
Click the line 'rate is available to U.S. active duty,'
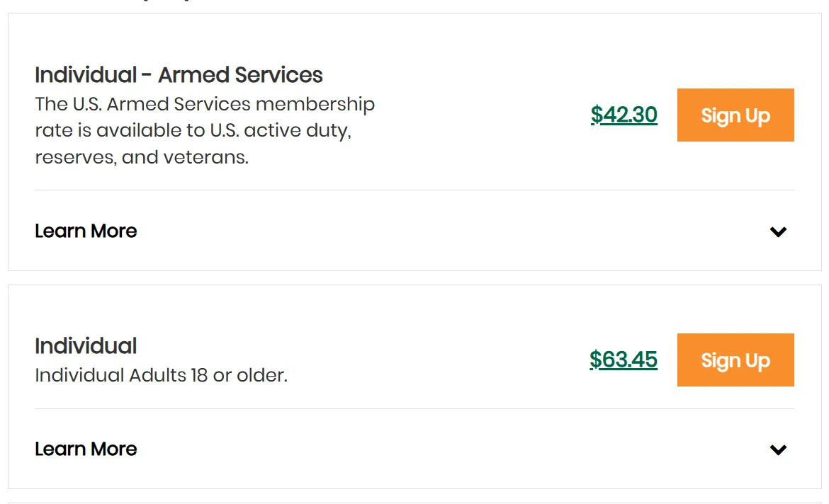(x=193, y=131)
